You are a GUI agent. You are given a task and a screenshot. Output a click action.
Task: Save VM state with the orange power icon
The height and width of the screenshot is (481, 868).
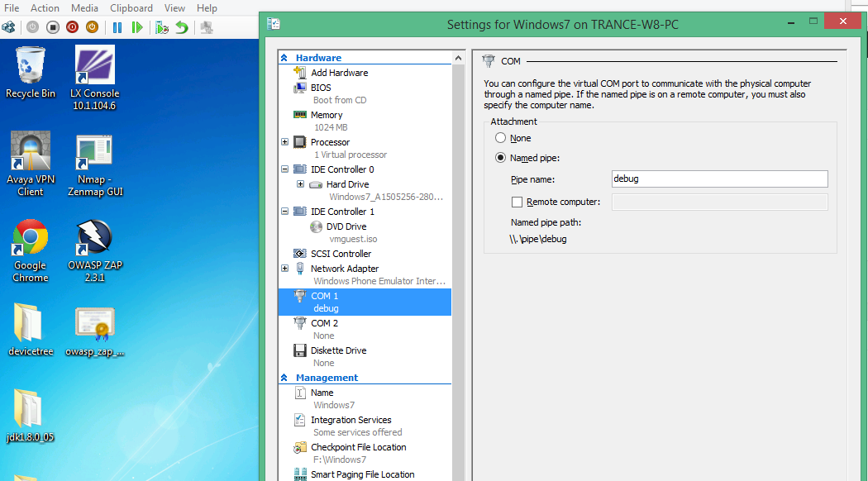92,27
